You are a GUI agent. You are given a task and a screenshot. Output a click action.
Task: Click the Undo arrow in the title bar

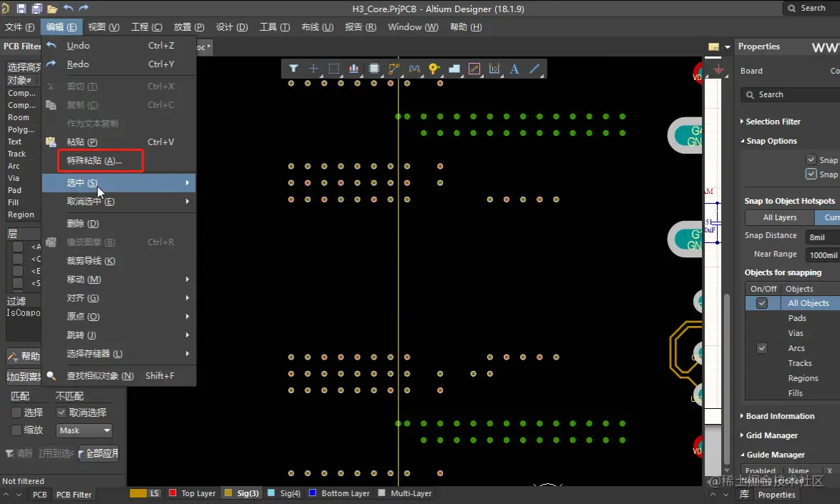pos(68,8)
